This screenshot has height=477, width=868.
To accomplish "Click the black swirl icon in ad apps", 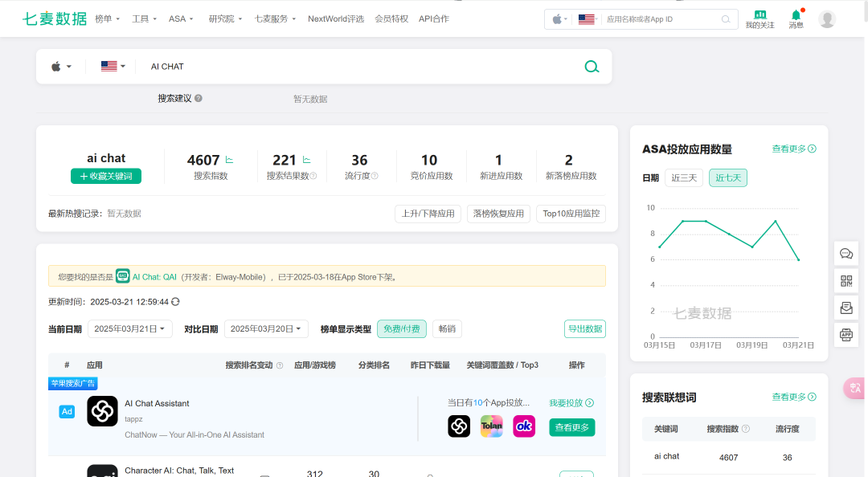I will [x=459, y=426].
